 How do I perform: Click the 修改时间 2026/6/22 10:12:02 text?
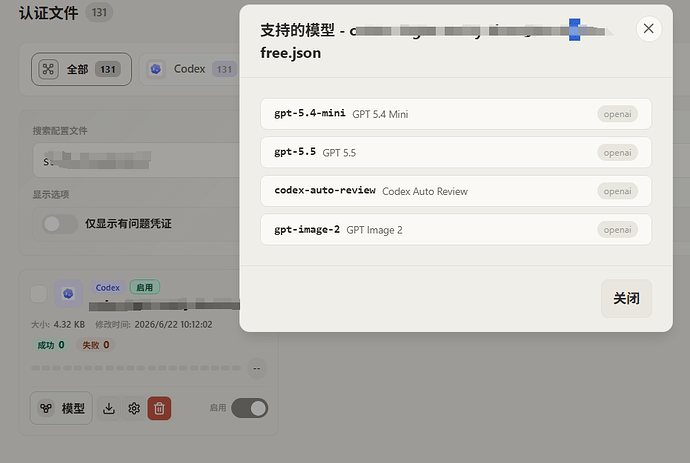[154, 324]
